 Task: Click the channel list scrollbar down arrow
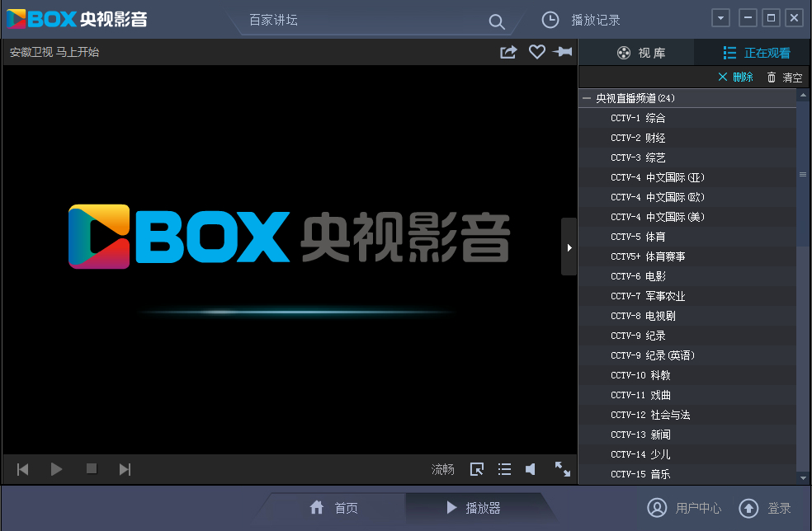803,479
